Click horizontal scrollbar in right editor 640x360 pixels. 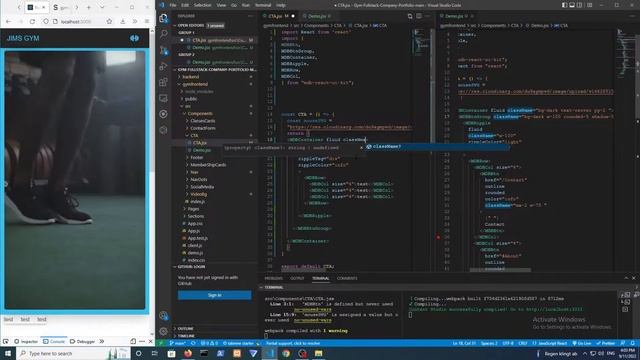click(x=500, y=270)
